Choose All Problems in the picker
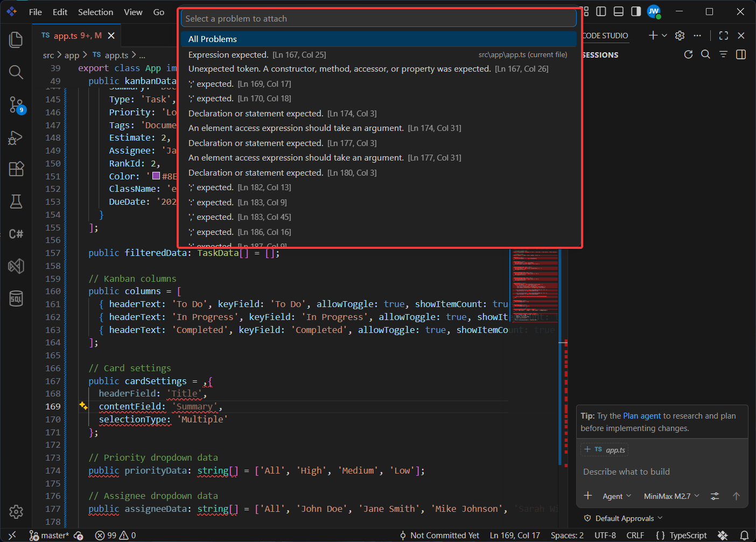756x542 pixels. [x=379, y=39]
